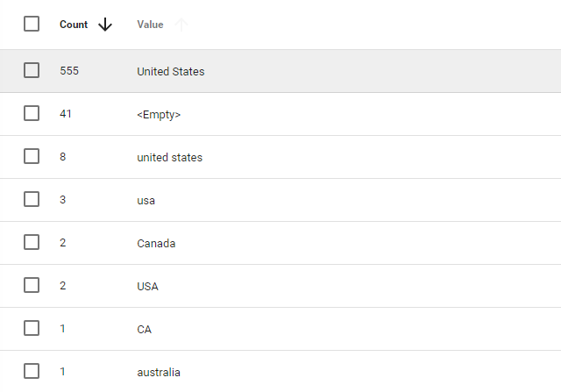
Task: Click the australia value entry
Action: [159, 373]
